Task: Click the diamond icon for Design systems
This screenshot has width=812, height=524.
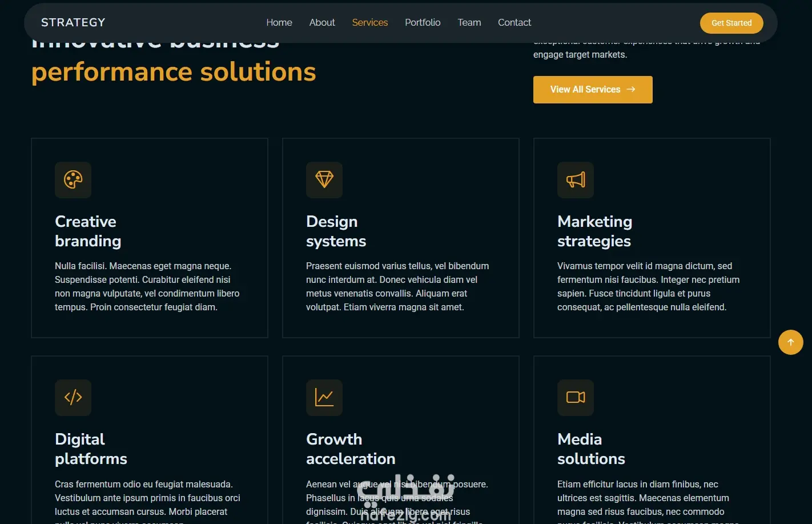Action: click(324, 179)
